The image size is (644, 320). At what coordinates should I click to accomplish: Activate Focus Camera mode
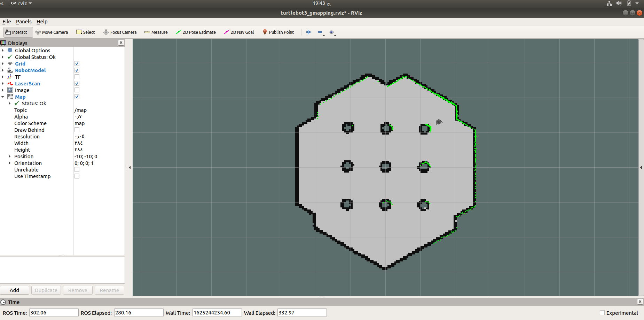point(120,32)
